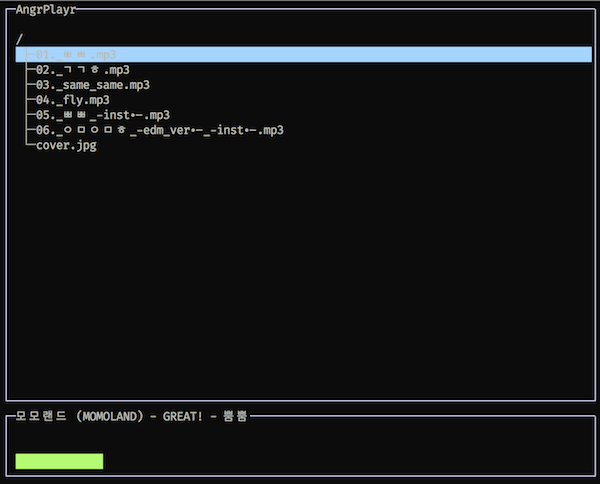This screenshot has width=600, height=484.
Task: Select the track 02 mp3 file
Action: coord(83,70)
